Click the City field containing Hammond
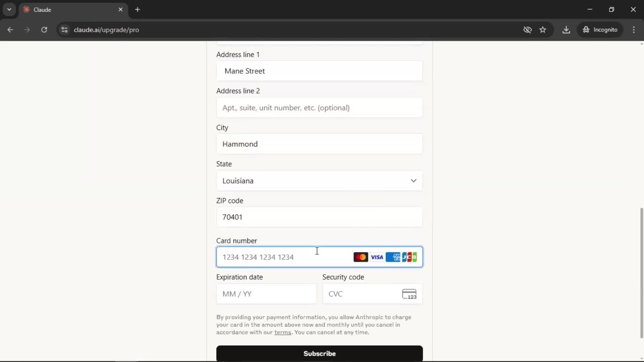Viewport: 644px width, 362px height. tap(319, 144)
